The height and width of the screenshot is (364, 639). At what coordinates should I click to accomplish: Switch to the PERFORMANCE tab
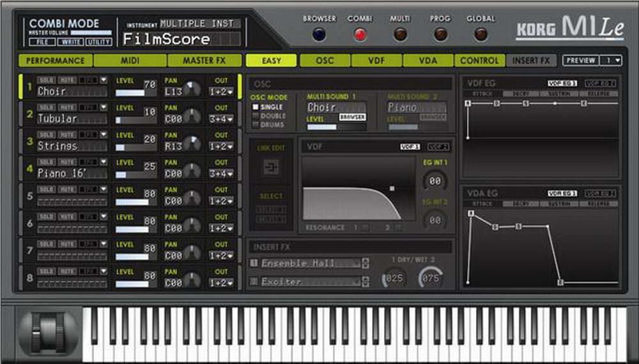click(x=56, y=61)
